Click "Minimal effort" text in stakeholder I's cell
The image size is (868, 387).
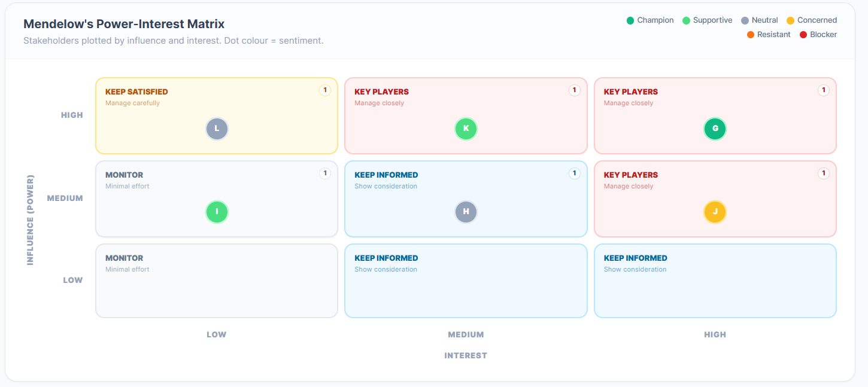click(128, 186)
